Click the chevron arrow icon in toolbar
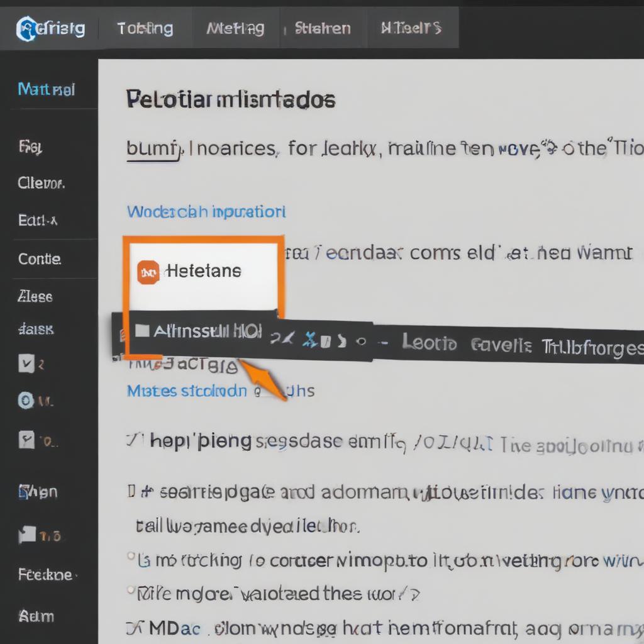 (x=341, y=341)
